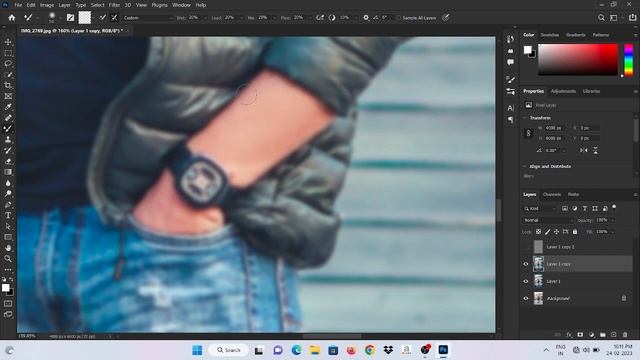Toggle lock all icon in Layers panel
This screenshot has height=360, width=640.
click(575, 232)
